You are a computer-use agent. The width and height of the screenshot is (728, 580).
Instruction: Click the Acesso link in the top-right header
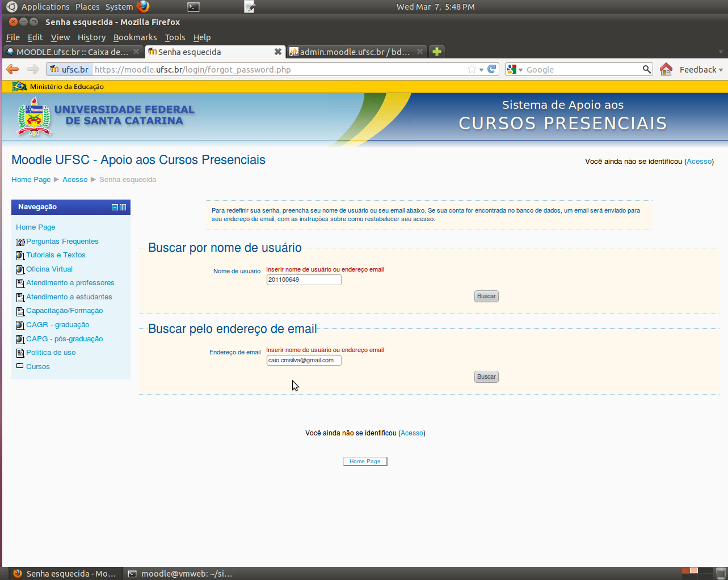coord(699,162)
